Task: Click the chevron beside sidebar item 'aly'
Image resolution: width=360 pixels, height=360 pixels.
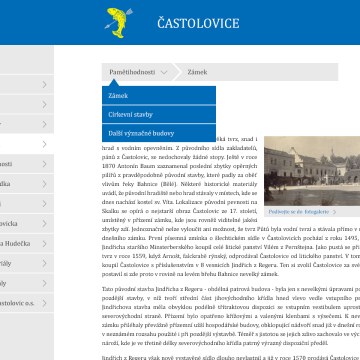Action: [44, 283]
